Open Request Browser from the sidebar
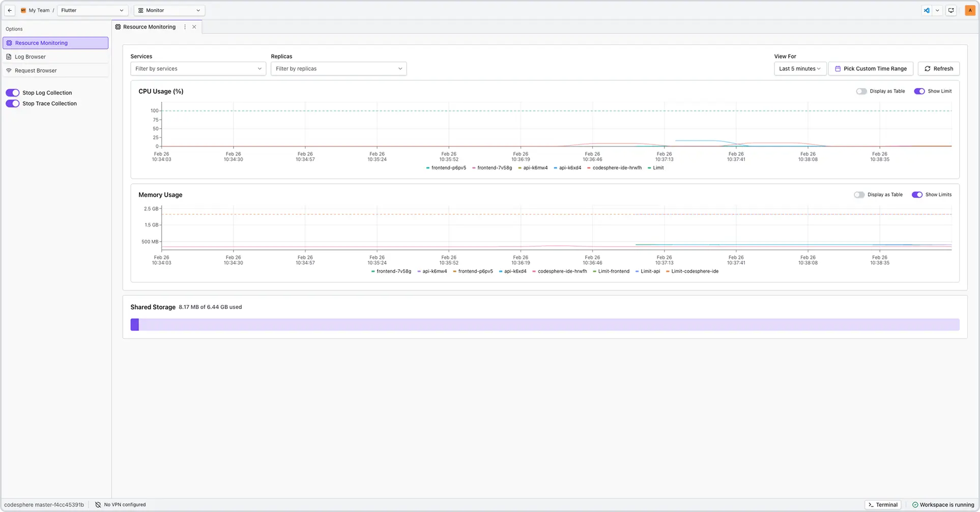980x512 pixels. (35, 70)
